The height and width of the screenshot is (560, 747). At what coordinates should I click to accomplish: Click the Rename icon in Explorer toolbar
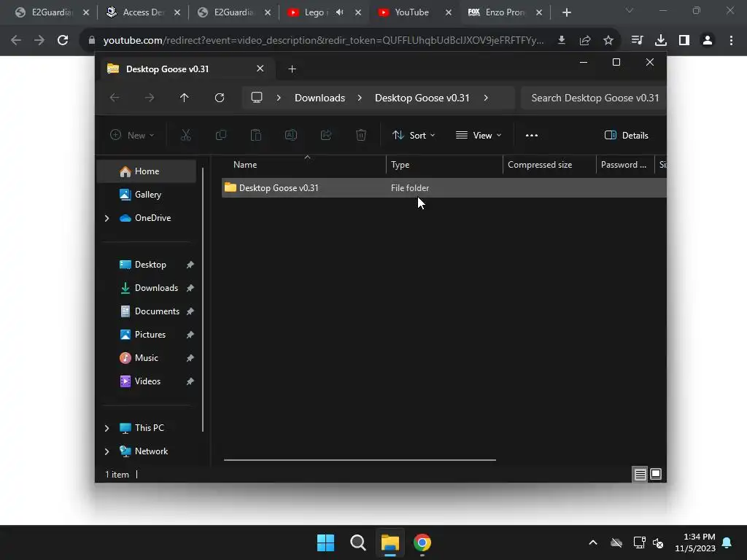[291, 135]
